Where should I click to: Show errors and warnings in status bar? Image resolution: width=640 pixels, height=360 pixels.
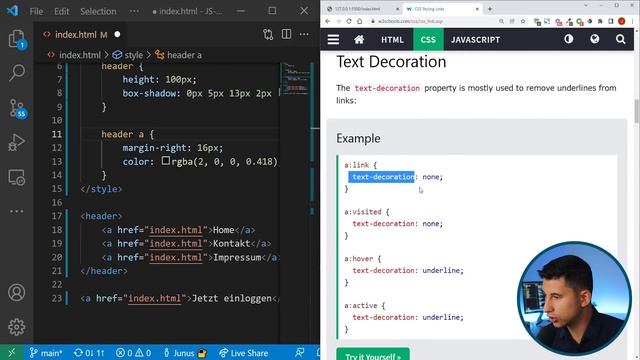(133, 353)
